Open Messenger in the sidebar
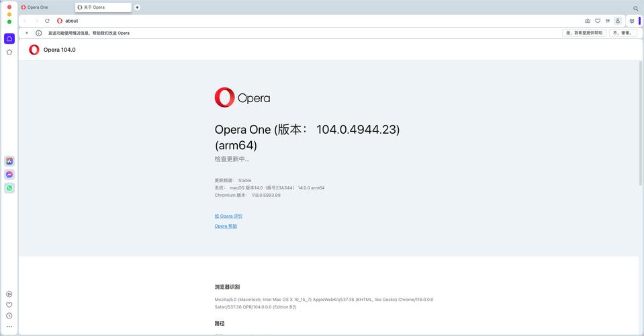644x336 pixels. pos(9,175)
